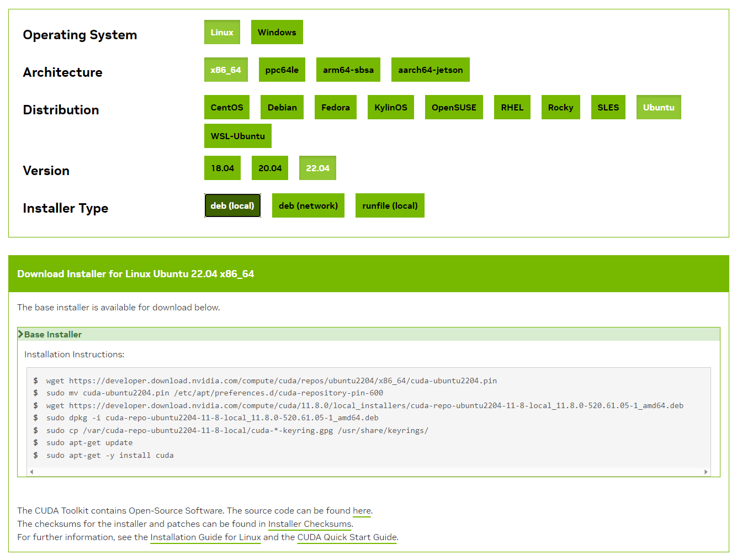The height and width of the screenshot is (560, 737).
Task: Choose runfile (local) installer type
Action: point(390,205)
